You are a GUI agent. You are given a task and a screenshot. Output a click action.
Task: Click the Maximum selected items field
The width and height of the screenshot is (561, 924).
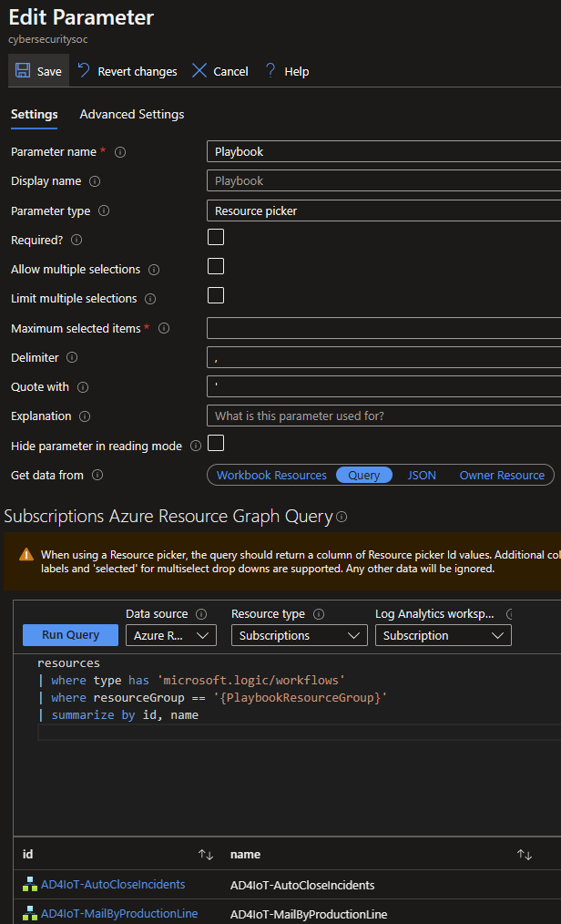[x=383, y=328]
